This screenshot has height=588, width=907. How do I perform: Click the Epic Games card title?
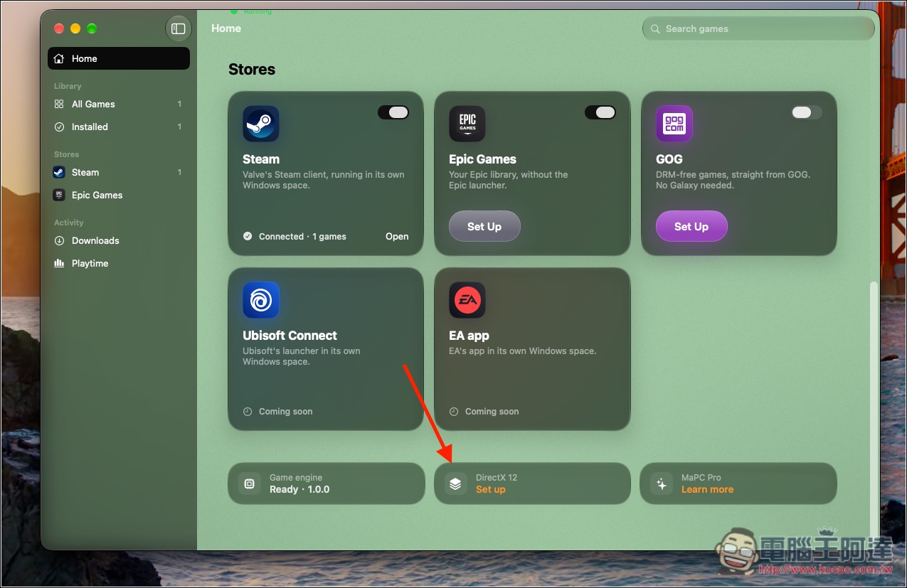click(x=482, y=159)
